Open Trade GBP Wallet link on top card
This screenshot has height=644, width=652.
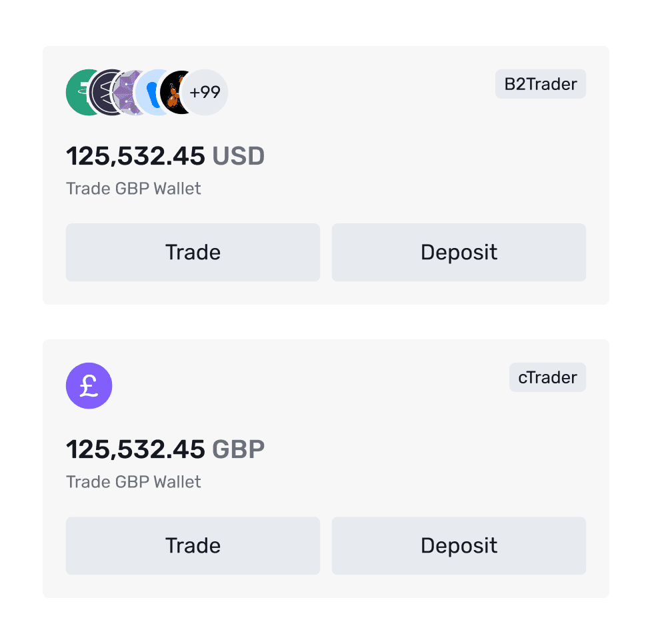pos(133,189)
